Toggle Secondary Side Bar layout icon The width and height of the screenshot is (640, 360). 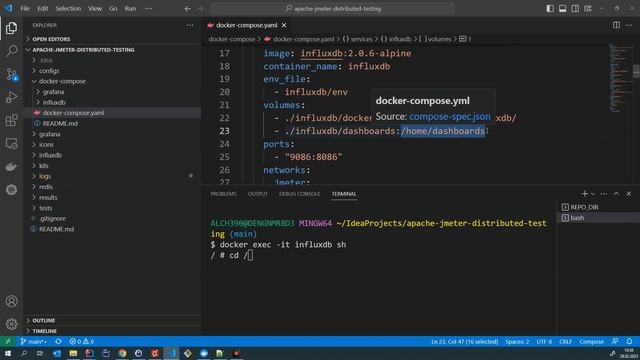pyautogui.click(x=575, y=9)
